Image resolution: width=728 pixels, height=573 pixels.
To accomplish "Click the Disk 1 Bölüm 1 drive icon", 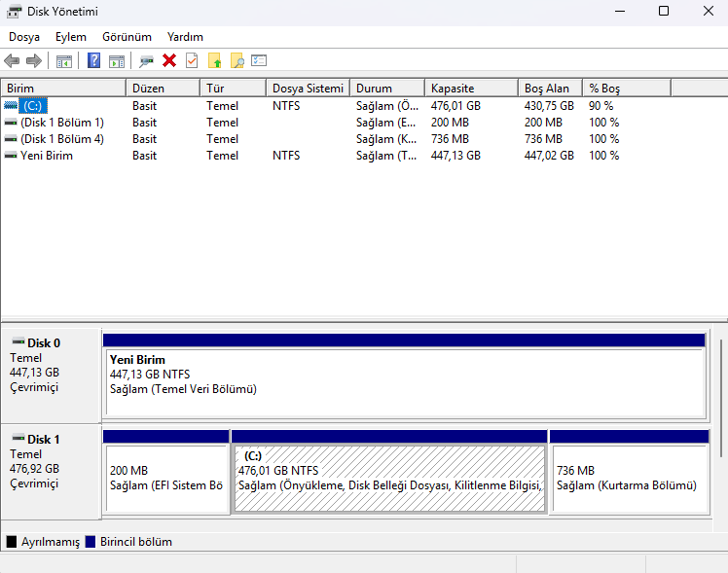I will coord(10,123).
